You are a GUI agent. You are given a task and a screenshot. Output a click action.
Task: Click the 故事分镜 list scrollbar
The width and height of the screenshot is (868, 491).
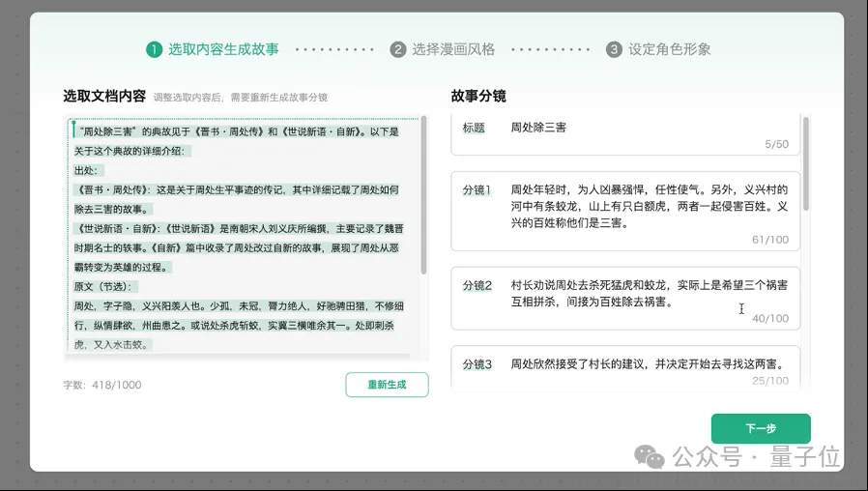coord(805,165)
